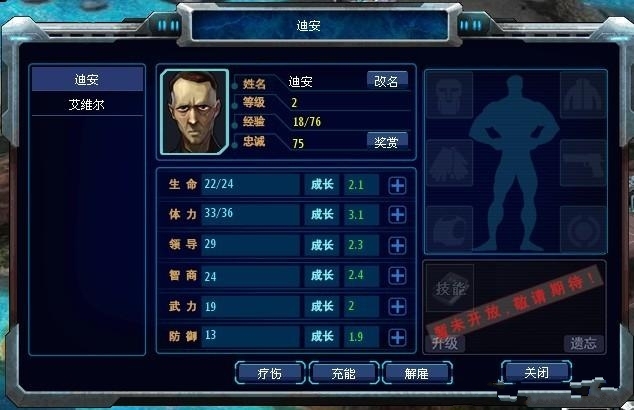Switch to 艾維尔 in the character list
The height and width of the screenshot is (410, 634).
(x=87, y=105)
